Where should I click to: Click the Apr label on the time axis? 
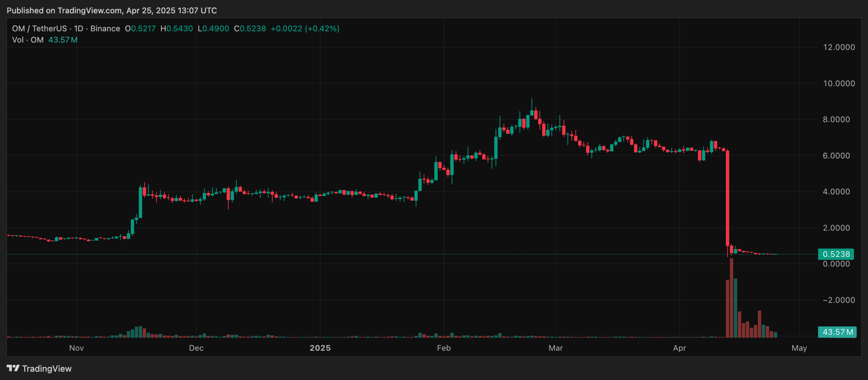click(x=679, y=348)
